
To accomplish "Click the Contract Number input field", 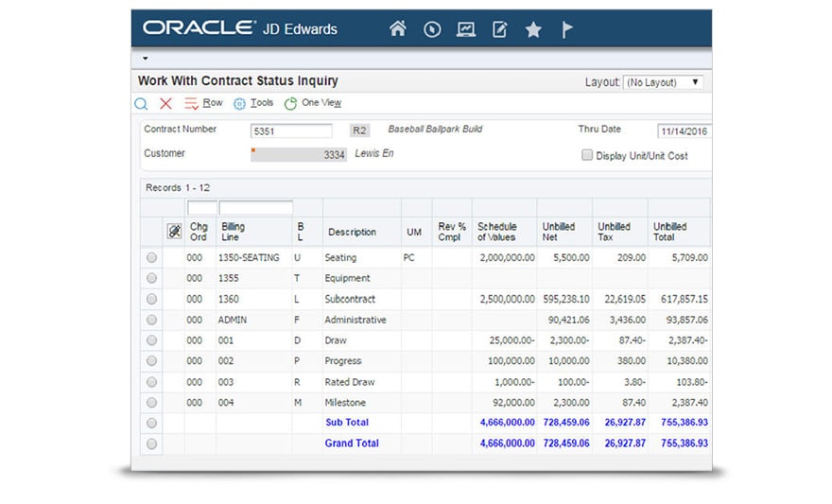I will 291,130.
